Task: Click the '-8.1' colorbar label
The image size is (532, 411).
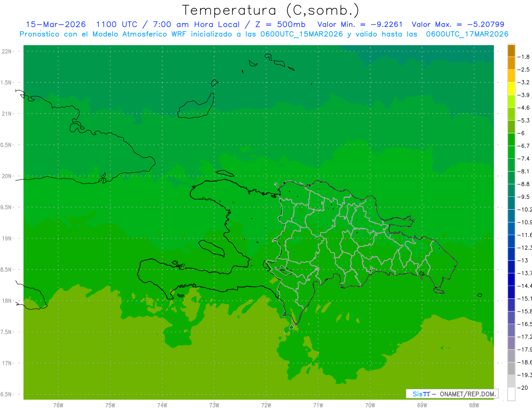Action: 524,172
